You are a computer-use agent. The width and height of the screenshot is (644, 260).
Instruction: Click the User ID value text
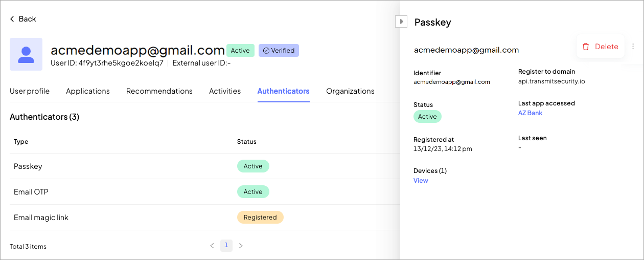[x=121, y=63]
